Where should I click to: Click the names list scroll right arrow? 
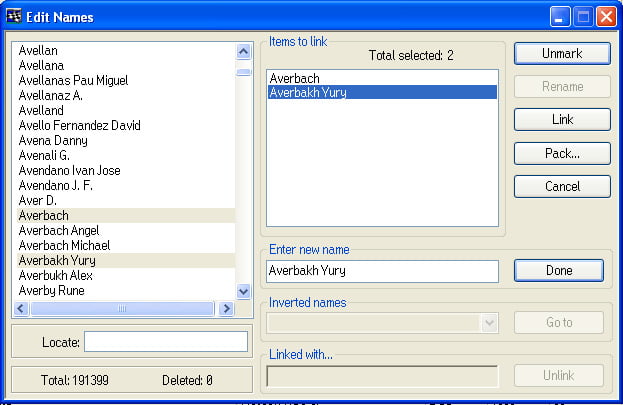coord(226,308)
